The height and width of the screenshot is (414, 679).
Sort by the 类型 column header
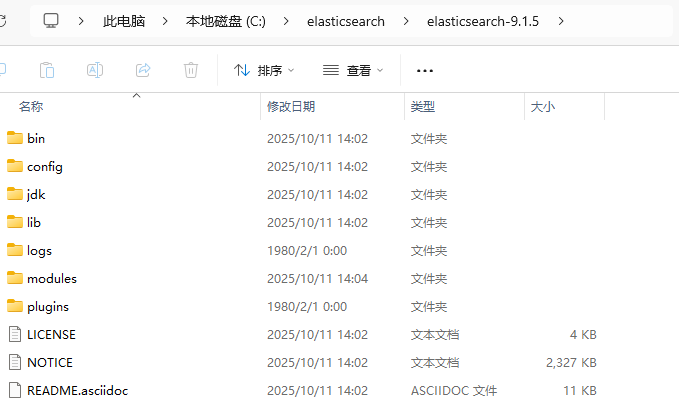(423, 107)
